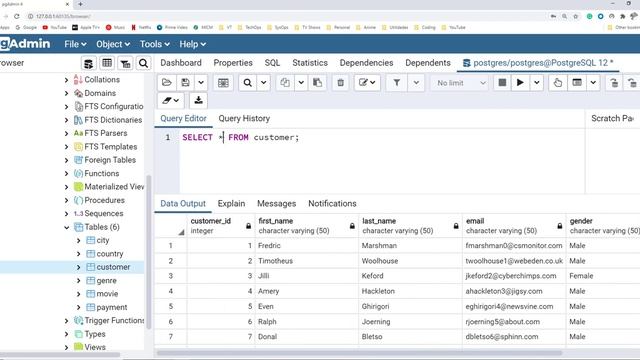The height and width of the screenshot is (360, 640).
Task: Click the last_name cell Woolhouse
Action: pos(410,261)
